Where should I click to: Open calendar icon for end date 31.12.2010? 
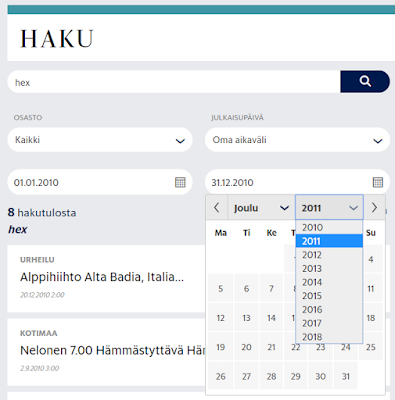(x=378, y=182)
